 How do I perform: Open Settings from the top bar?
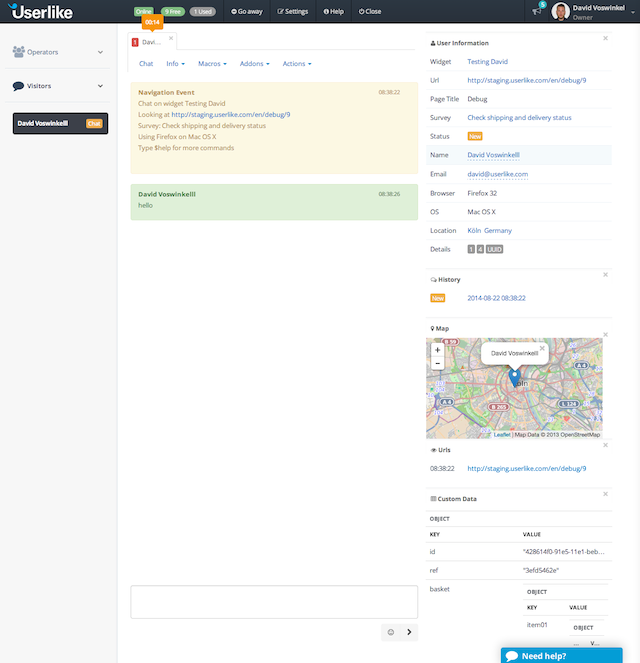293,11
